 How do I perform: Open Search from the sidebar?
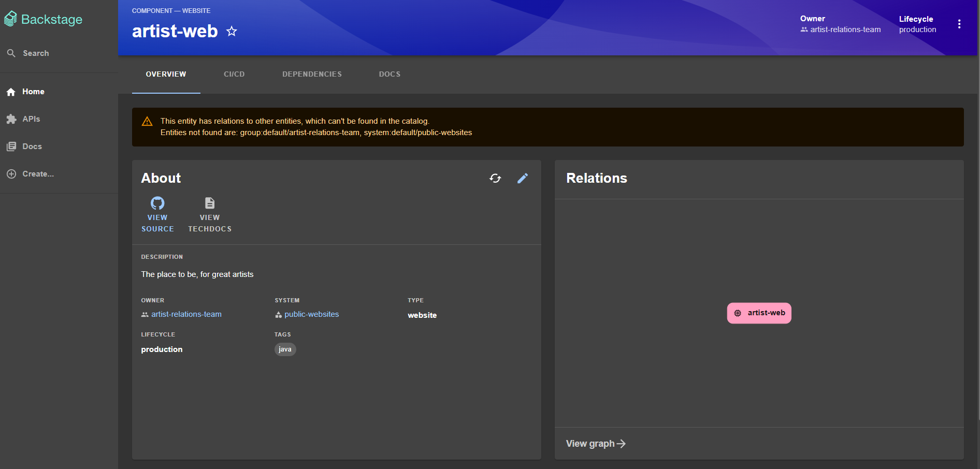(x=35, y=53)
